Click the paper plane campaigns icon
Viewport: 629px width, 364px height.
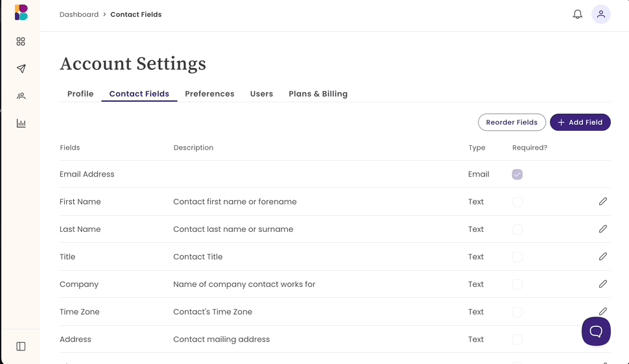[x=21, y=69]
